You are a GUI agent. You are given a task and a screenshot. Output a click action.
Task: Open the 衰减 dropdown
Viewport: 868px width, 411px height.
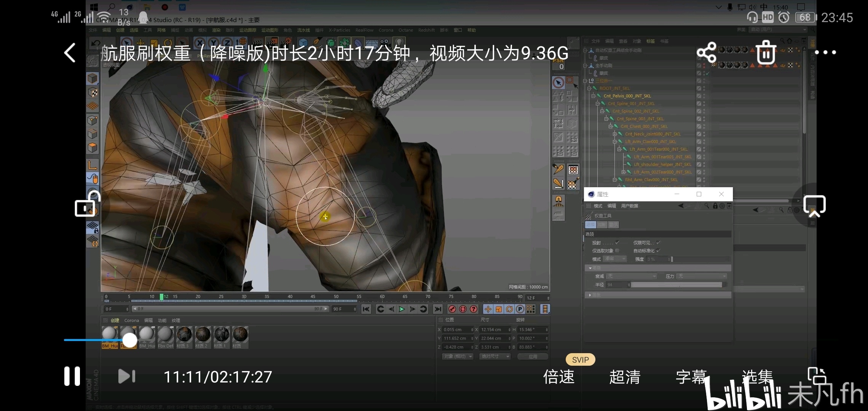632,276
